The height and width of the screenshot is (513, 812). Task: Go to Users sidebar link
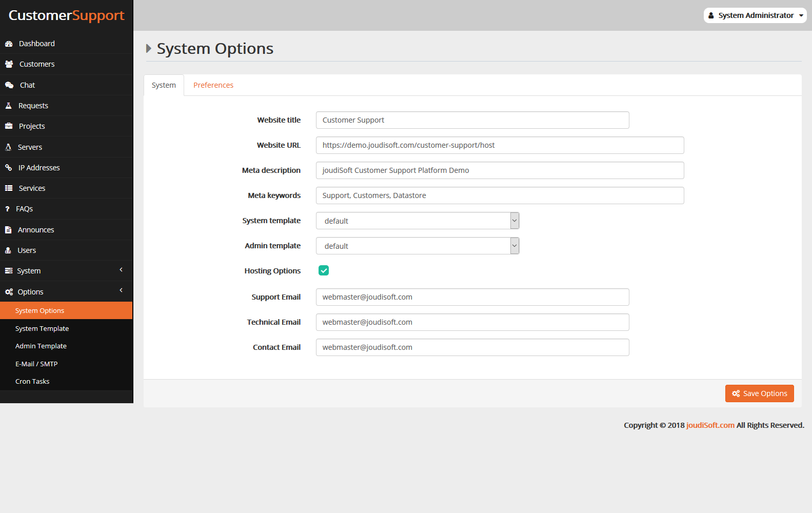66,250
